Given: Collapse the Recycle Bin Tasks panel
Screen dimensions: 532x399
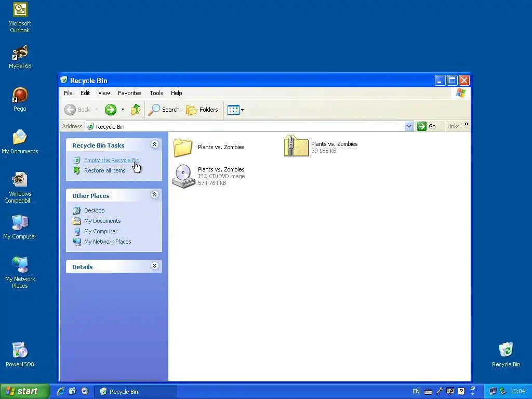Looking at the screenshot, I should click(154, 144).
